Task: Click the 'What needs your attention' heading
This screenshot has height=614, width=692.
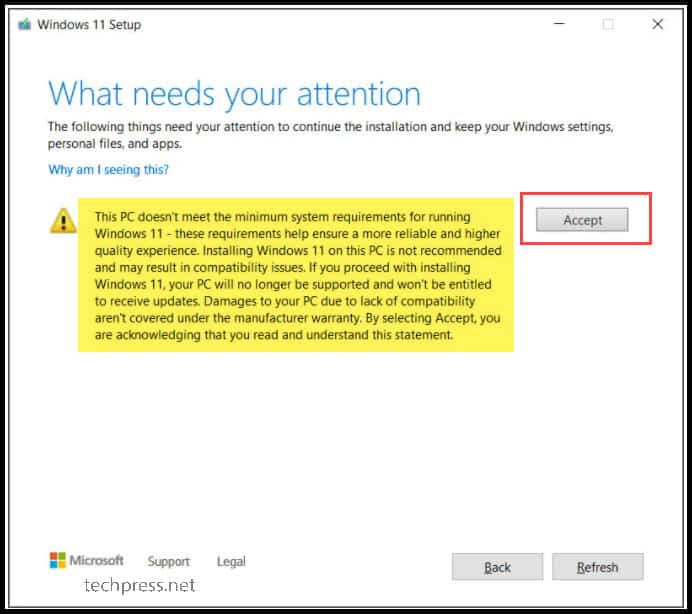Action: 234,94
